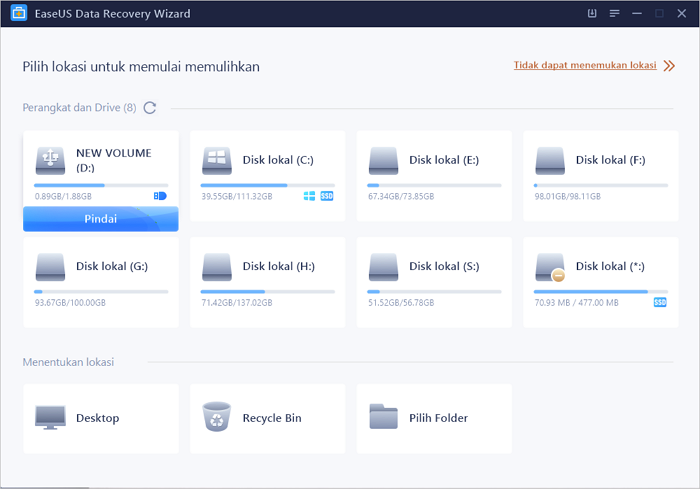Click the 0.89GB/1.88GB size text

[x=63, y=196]
